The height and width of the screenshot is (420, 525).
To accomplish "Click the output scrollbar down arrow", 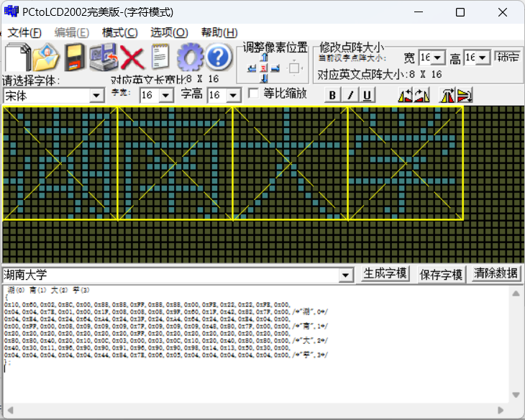I will click(516, 395).
